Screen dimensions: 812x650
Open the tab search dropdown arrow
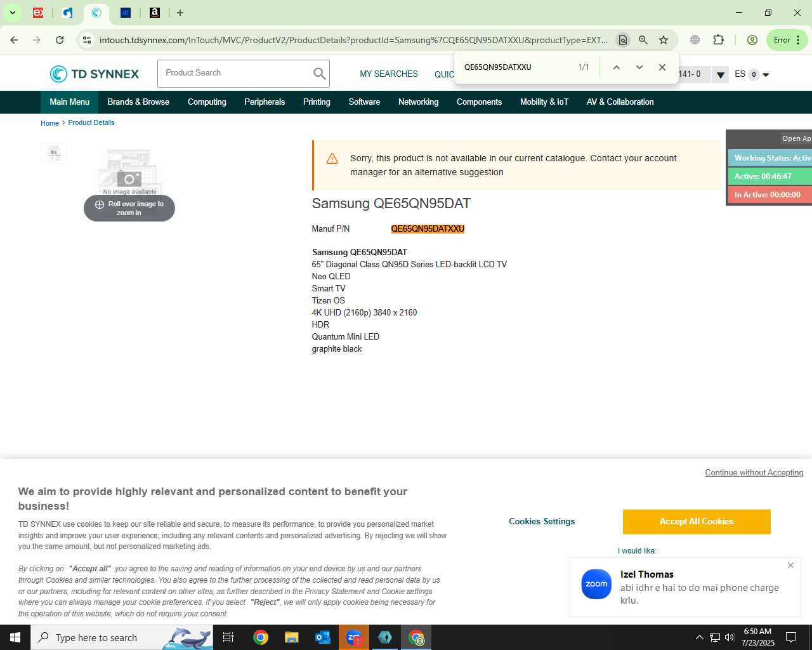click(x=12, y=13)
